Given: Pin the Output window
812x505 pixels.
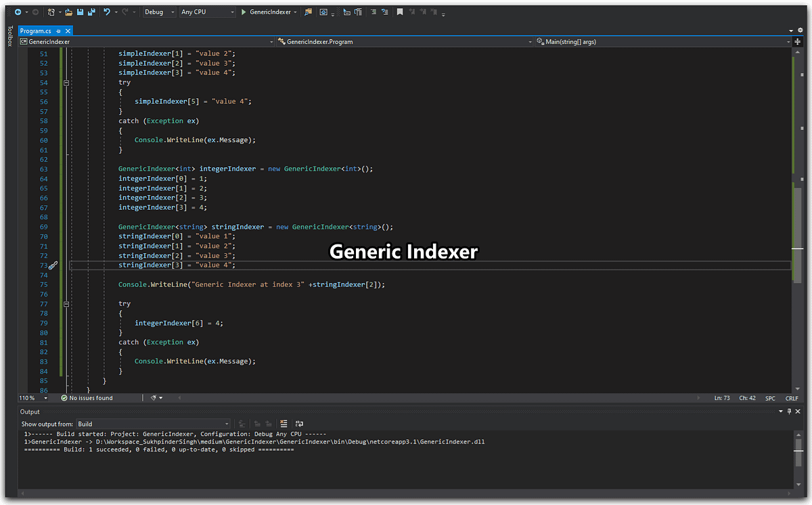Looking at the screenshot, I should tap(789, 411).
